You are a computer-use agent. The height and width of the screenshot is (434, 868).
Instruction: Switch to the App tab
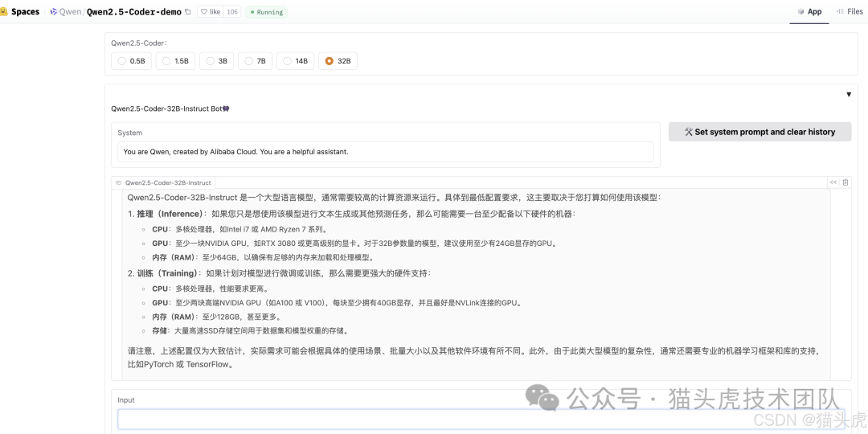point(809,11)
